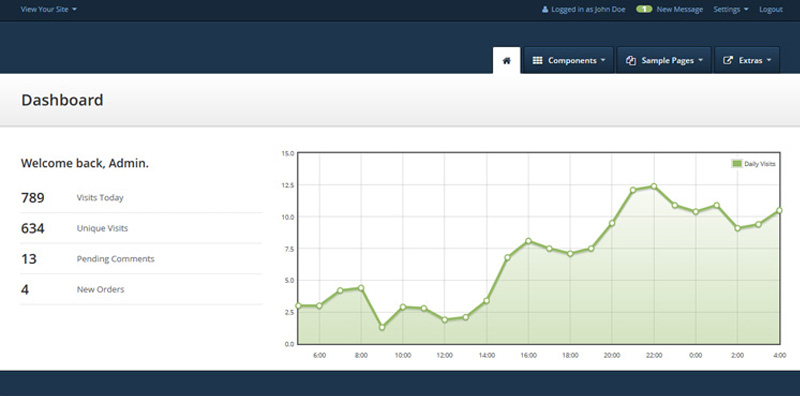Viewport: 800px width, 396px height.
Task: Click the 634 unique visits count
Action: coord(33,228)
